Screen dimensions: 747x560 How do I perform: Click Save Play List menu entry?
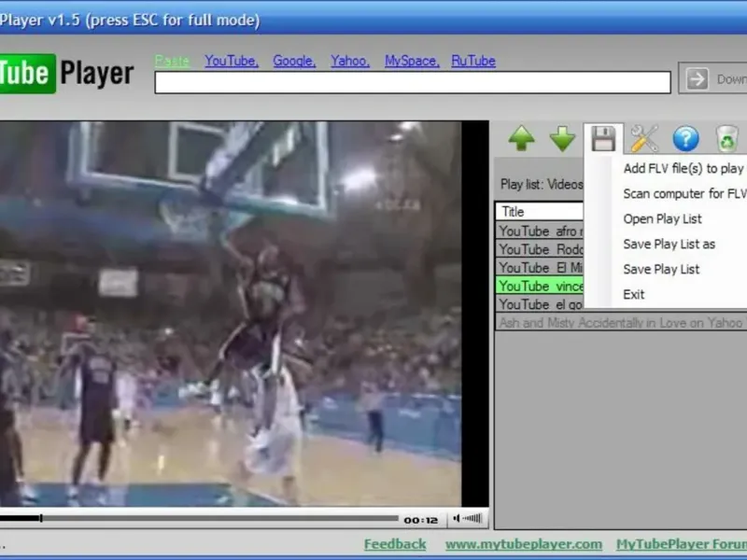661,270
